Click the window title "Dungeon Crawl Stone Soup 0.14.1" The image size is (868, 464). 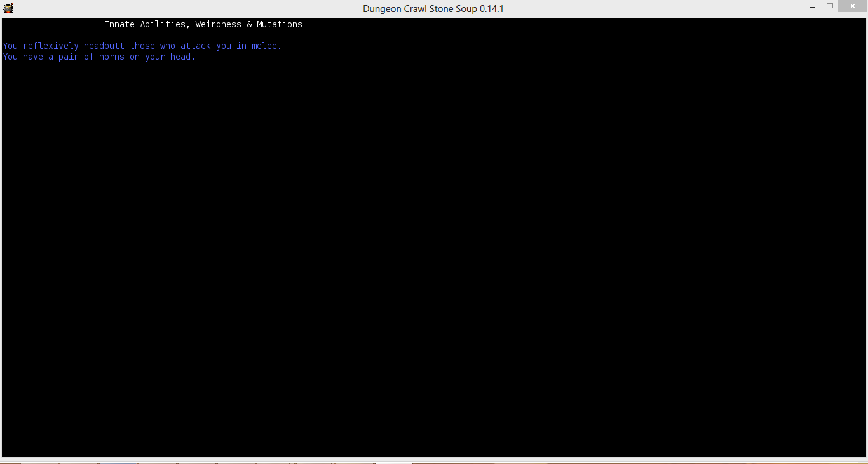point(433,9)
